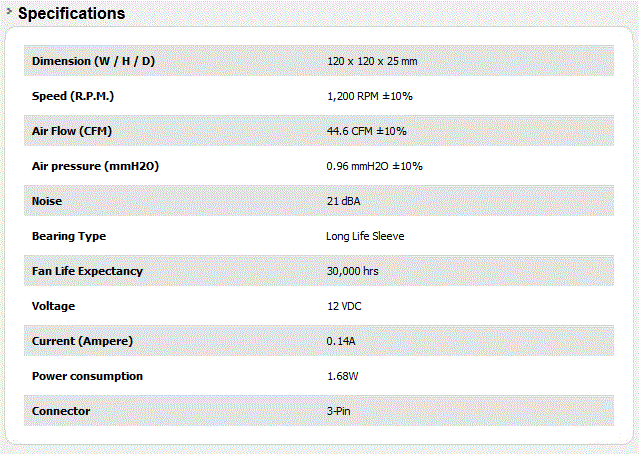This screenshot has width=639, height=454.
Task: Click the 3-Pin connector value
Action: pyautogui.click(x=339, y=411)
